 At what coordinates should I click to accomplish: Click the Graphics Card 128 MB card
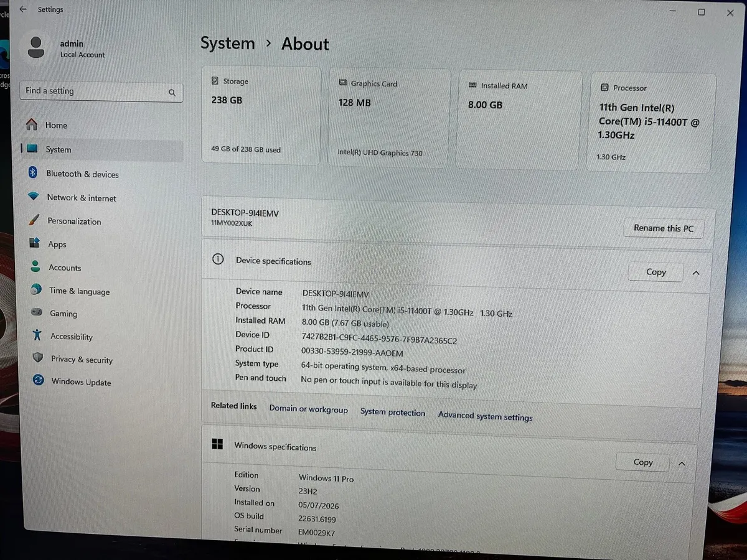[x=388, y=118]
